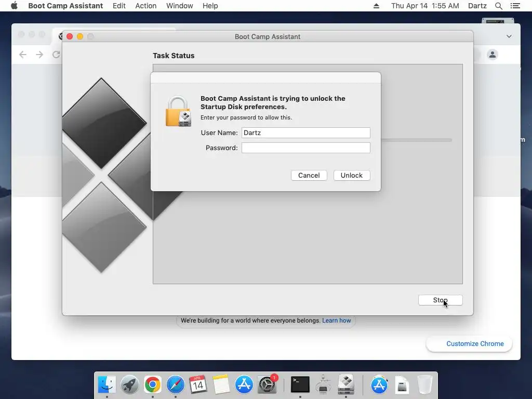Click the date and time clock

click(425, 6)
